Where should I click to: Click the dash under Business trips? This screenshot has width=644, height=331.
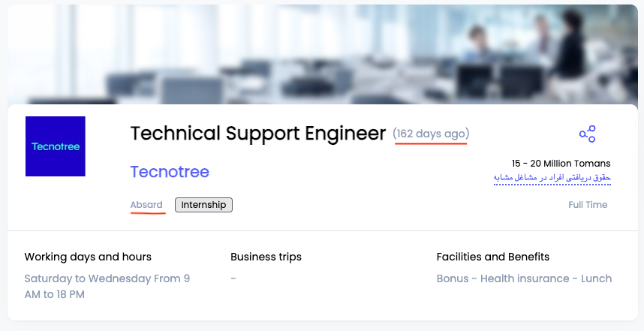(233, 278)
